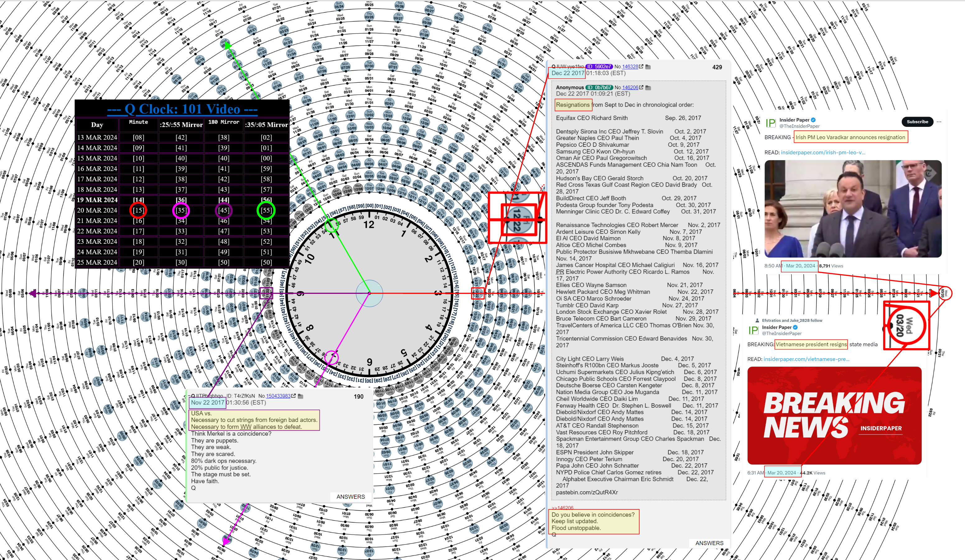Click 'Do you believe in coincidences?' highlighted text

coord(593,515)
